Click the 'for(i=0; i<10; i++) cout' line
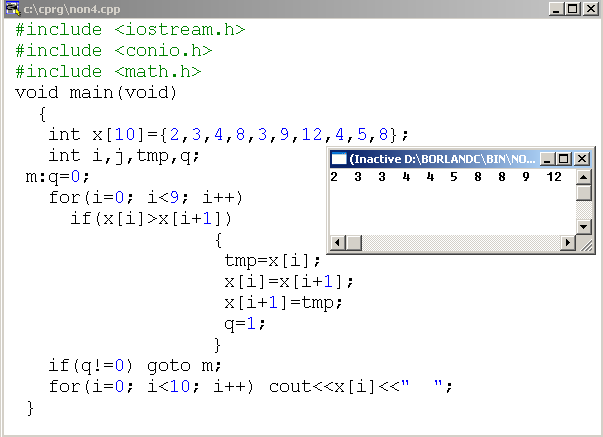The width and height of the screenshot is (603, 437). pyautogui.click(x=250, y=387)
